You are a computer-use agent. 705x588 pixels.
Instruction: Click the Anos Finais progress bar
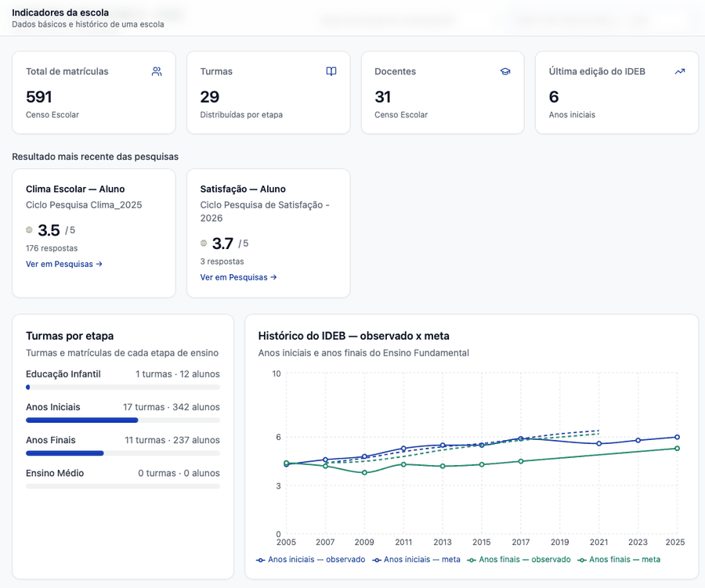(x=123, y=453)
